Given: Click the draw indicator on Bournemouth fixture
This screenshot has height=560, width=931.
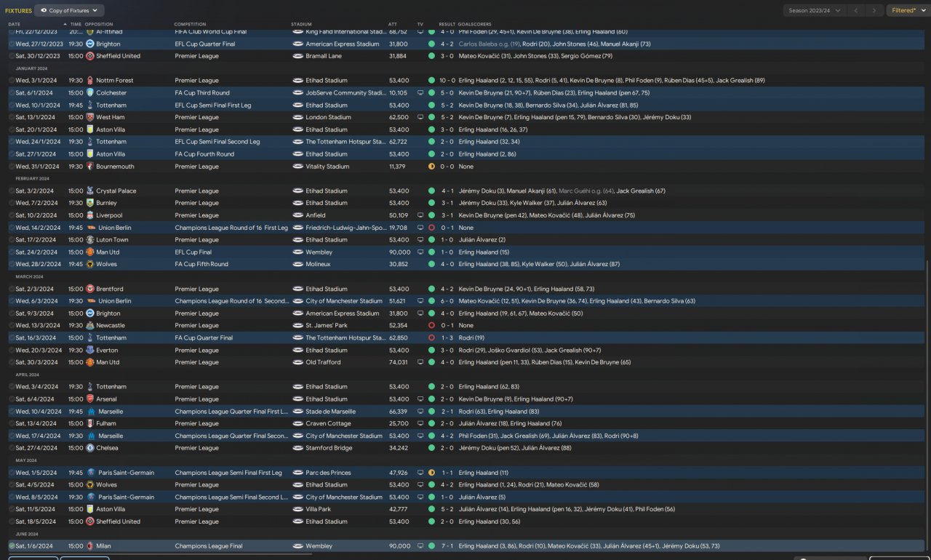Looking at the screenshot, I should click(431, 167).
